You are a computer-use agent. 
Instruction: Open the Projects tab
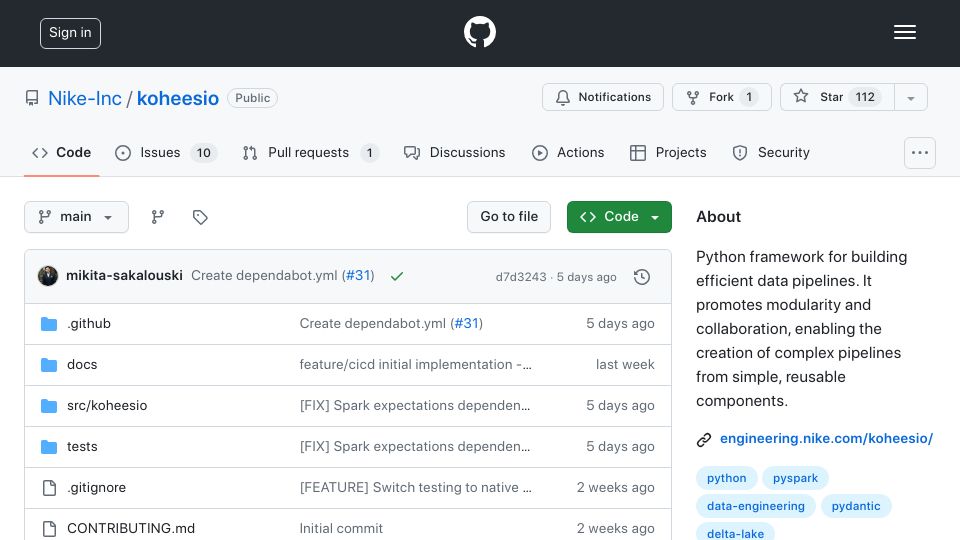[668, 152]
